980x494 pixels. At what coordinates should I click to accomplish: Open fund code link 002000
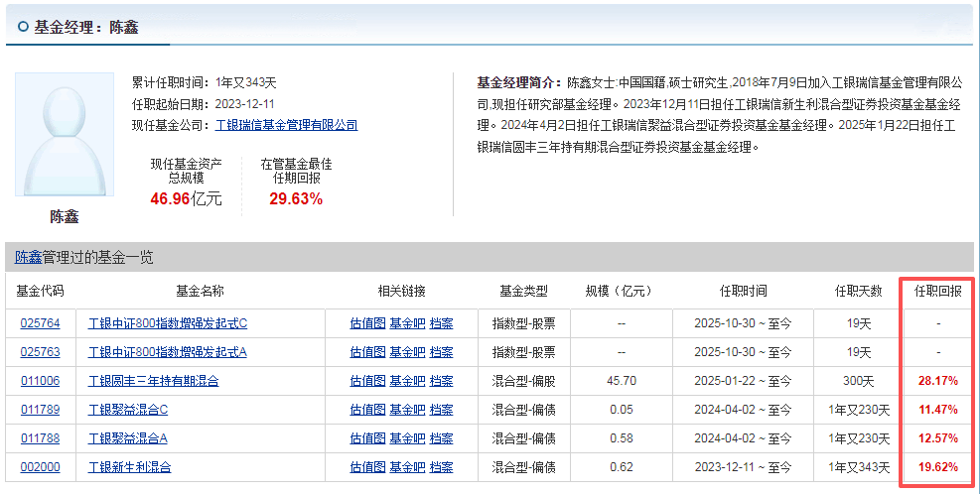point(40,467)
